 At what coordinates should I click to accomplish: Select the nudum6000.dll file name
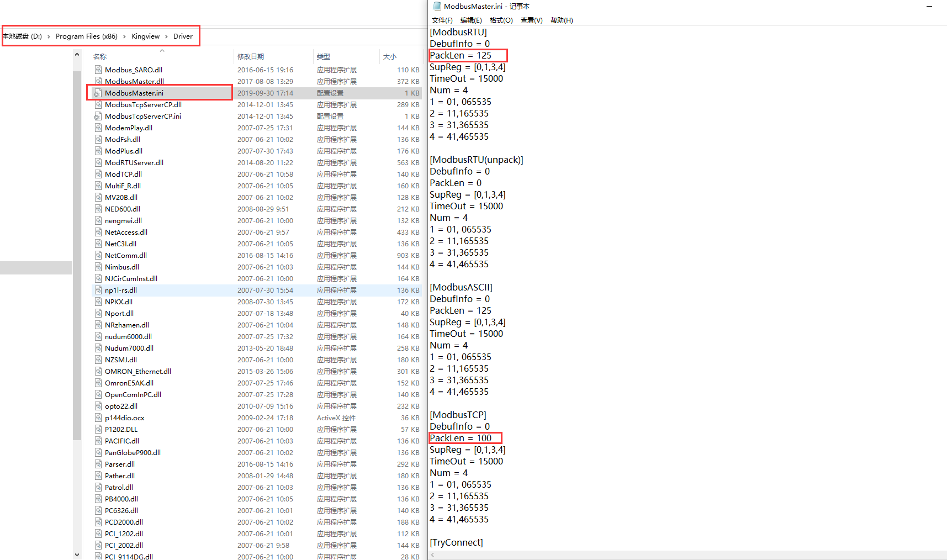(x=128, y=336)
